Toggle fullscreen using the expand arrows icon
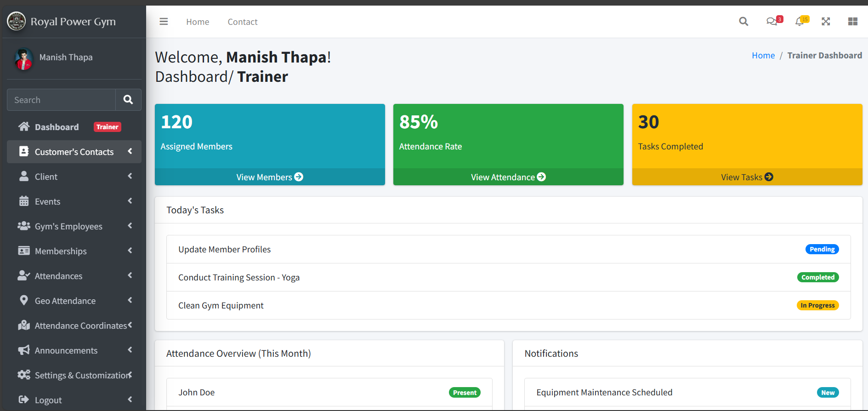 pos(826,22)
